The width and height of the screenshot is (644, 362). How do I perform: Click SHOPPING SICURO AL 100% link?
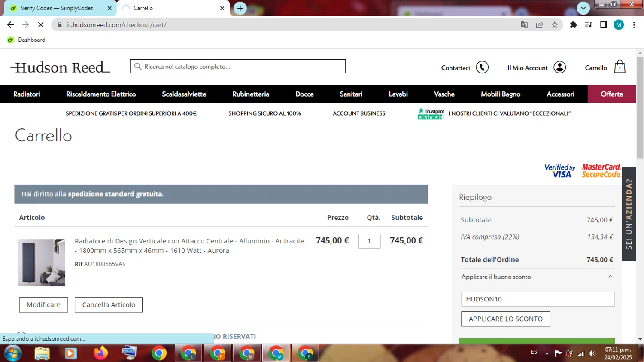click(264, 113)
